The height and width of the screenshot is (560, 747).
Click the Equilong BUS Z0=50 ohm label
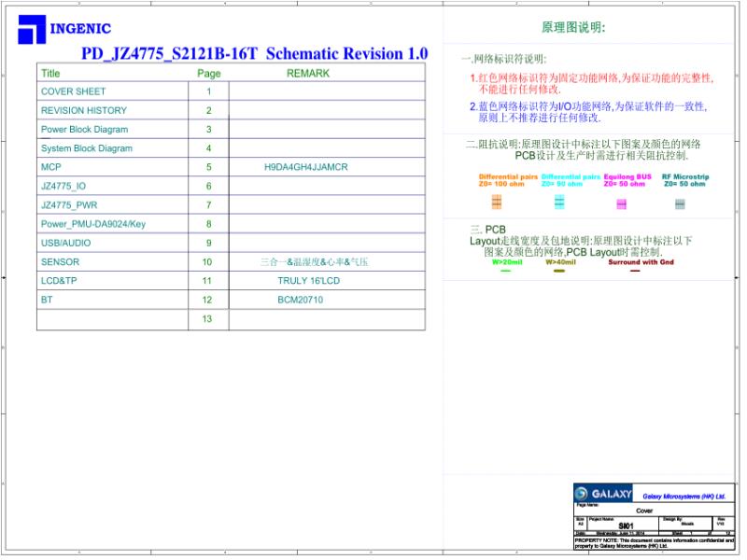627,180
